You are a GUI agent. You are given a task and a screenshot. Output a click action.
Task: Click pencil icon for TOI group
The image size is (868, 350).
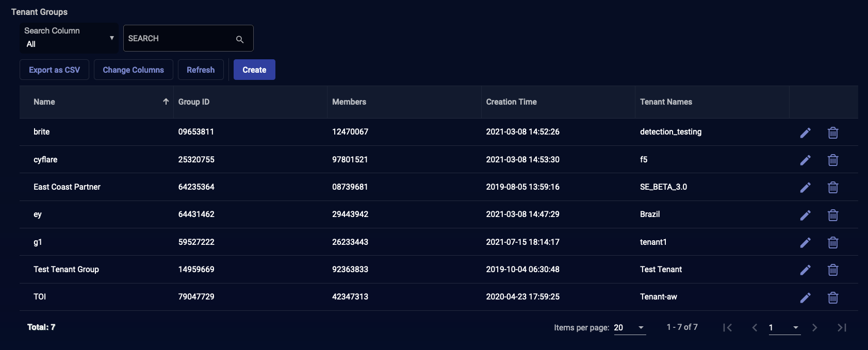click(805, 297)
